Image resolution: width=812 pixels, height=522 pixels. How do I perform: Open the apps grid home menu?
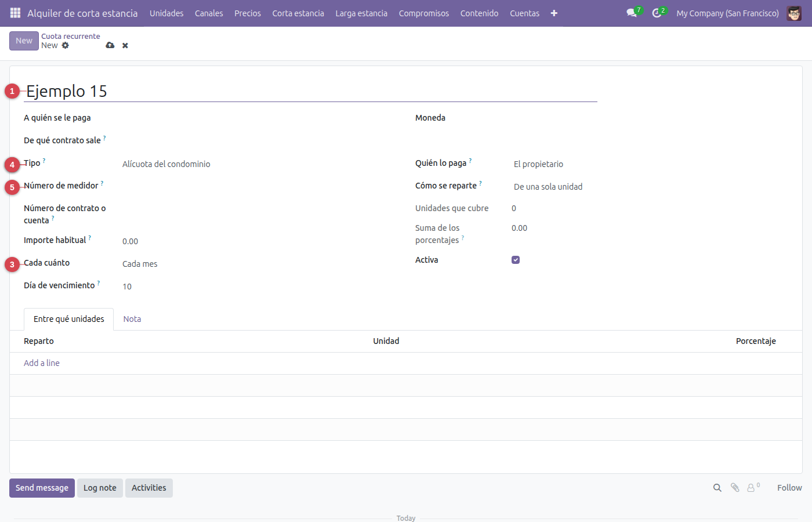click(x=16, y=13)
